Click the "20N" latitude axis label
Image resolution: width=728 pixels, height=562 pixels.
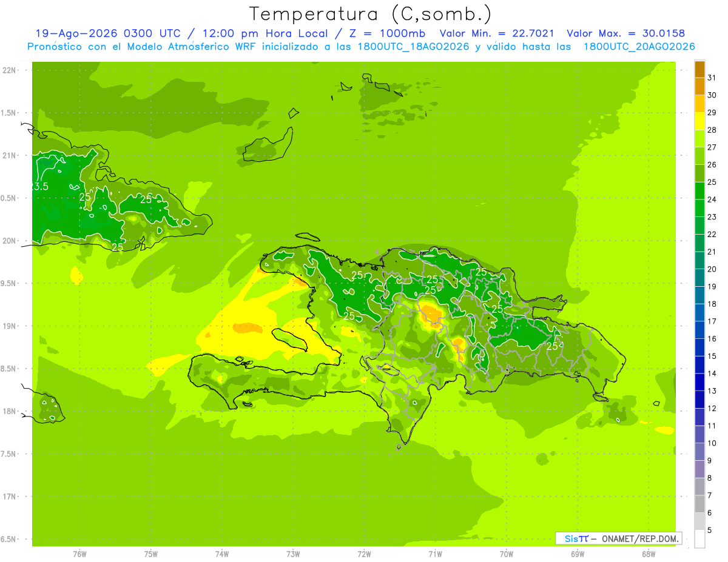[x=9, y=241]
